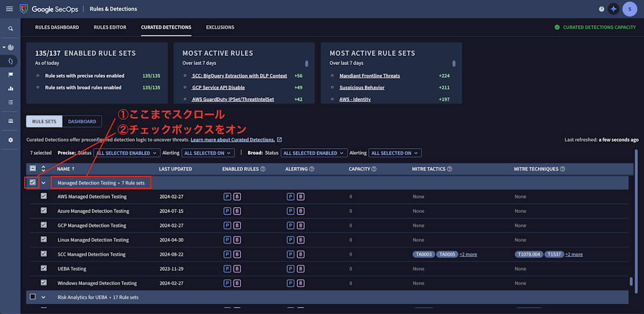Click precise P enabled badge for Linux row
644x314 pixels.
pos(228,240)
